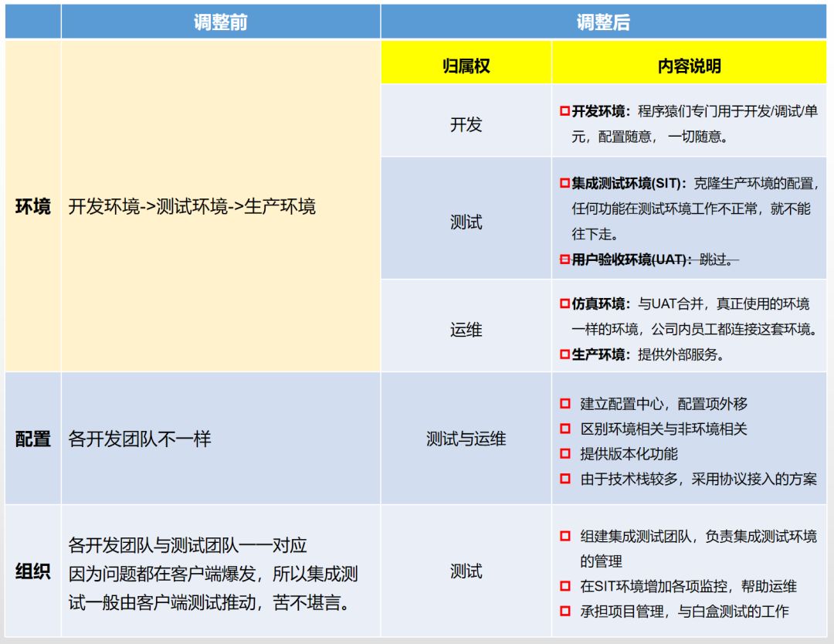Click the 调整前 column header
This screenshot has width=834, height=644.
tap(220, 22)
